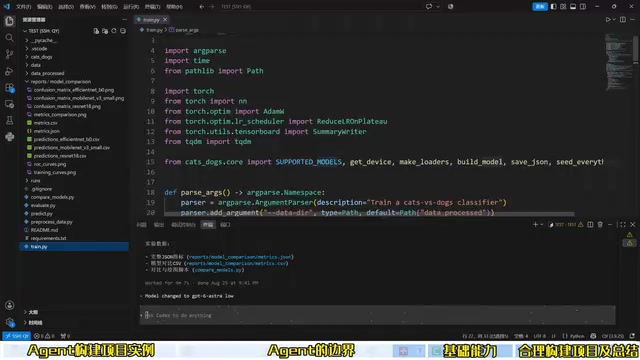Collapse the TEST (SSH: QY) root section
640x360 pixels.
pyautogui.click(x=25, y=31)
